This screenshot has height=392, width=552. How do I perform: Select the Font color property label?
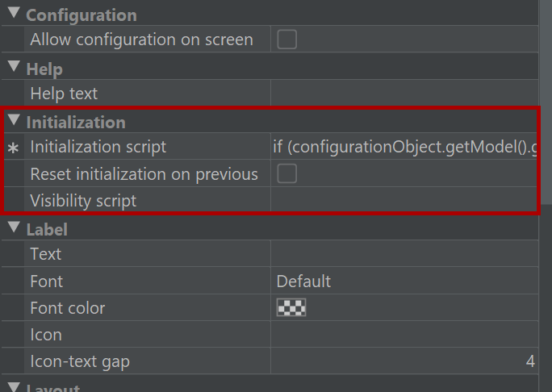coord(68,308)
